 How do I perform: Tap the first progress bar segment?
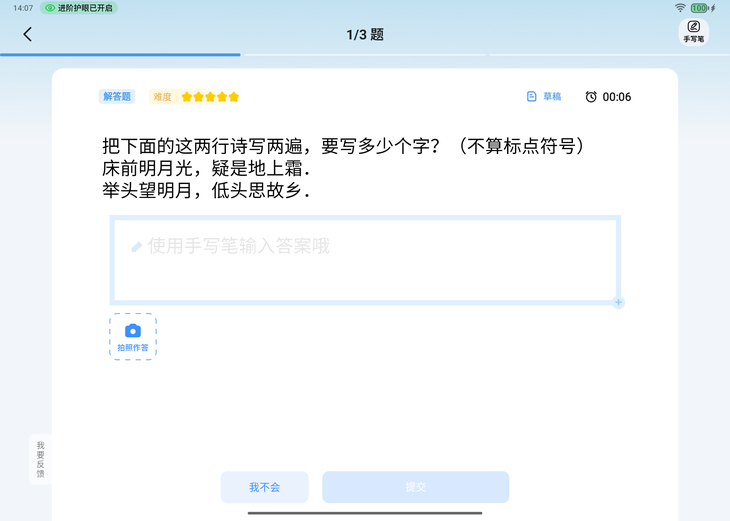[x=120, y=55]
